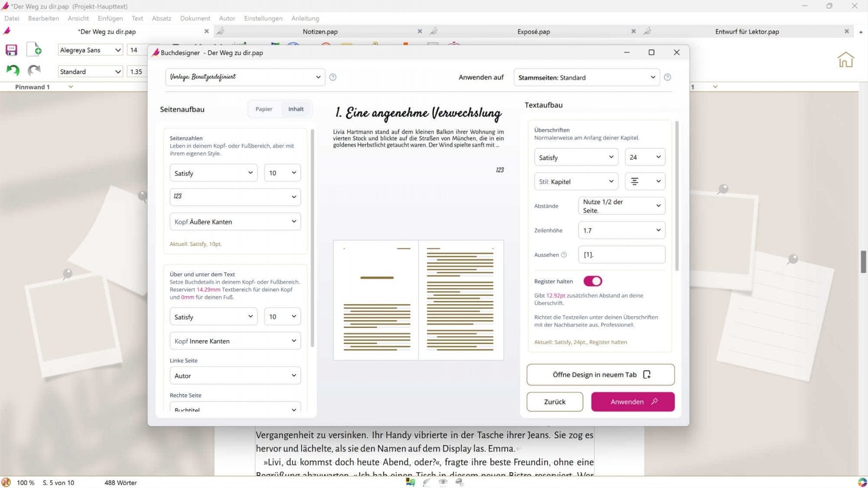Change the Zeilenhöhe 1.7 dropdown
This screenshot has width=868, height=488.
click(x=621, y=230)
